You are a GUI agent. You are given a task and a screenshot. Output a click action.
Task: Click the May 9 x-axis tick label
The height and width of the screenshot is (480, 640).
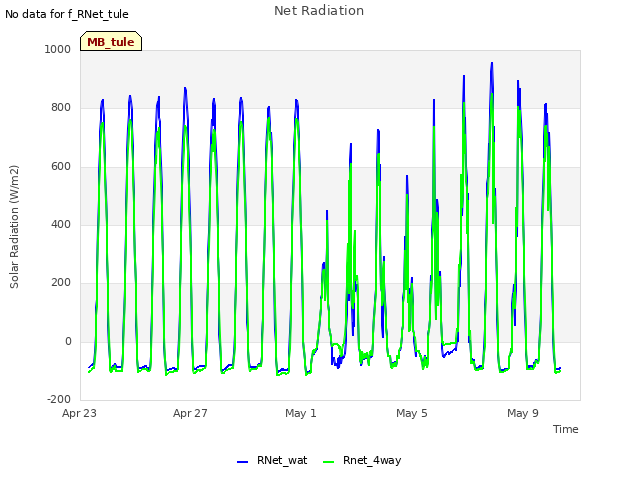point(523,413)
